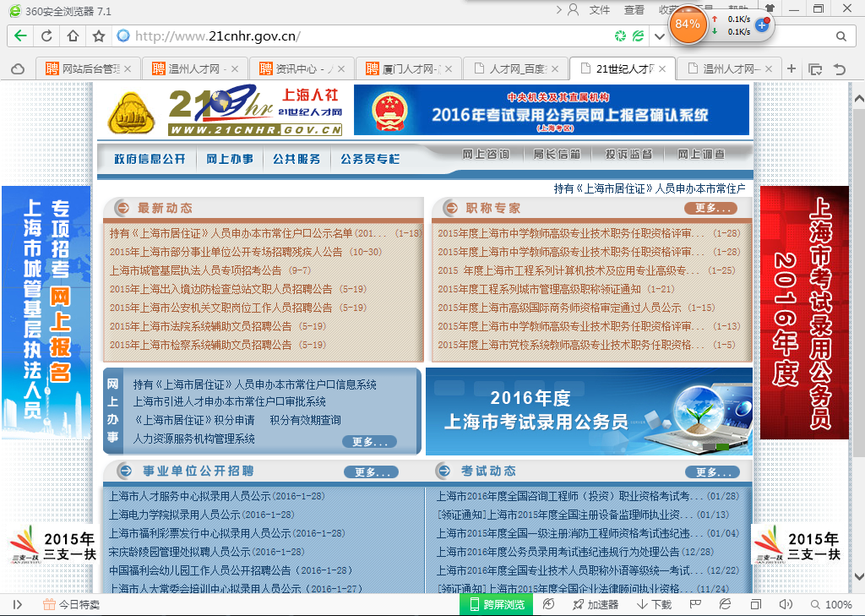
Task: Open the 文件 menu
Action: 600,10
